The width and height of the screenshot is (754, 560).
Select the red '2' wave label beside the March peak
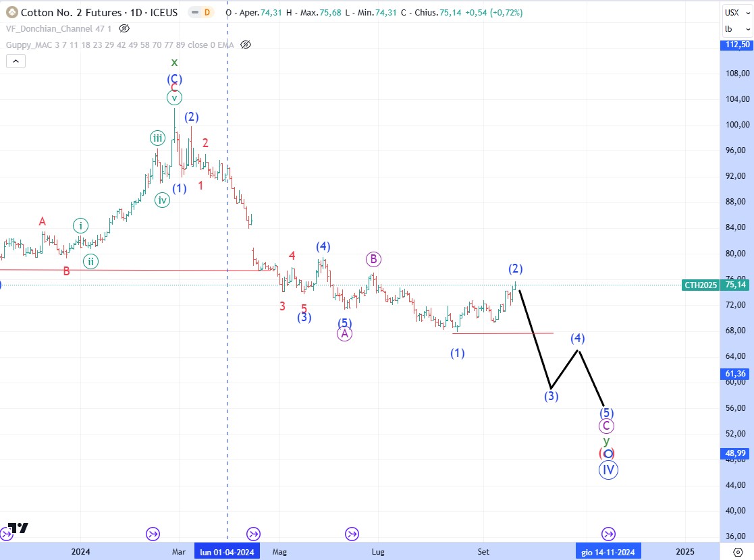pos(205,143)
